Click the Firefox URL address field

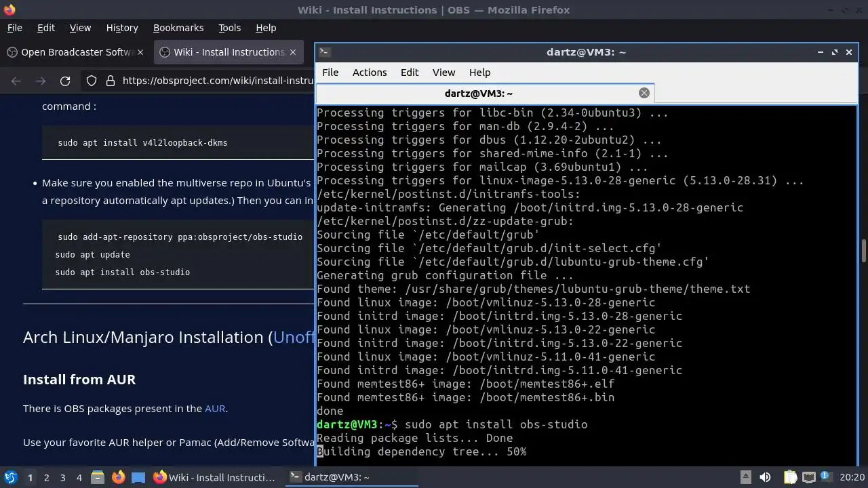tap(217, 81)
